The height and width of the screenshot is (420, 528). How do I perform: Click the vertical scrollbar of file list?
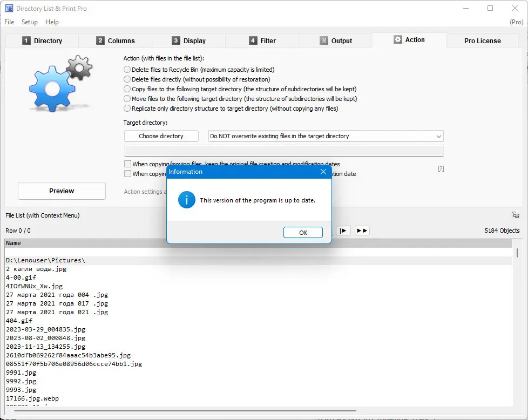click(517, 253)
